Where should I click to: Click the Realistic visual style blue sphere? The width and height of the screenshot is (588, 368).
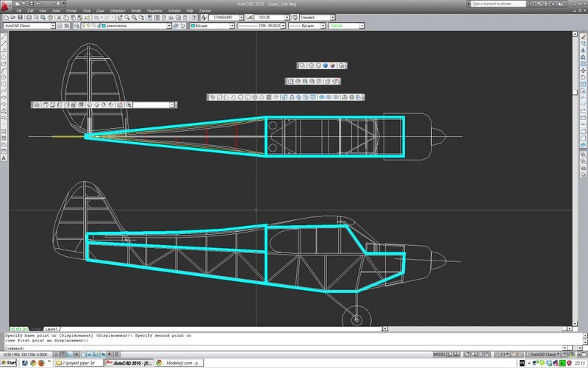[x=325, y=66]
